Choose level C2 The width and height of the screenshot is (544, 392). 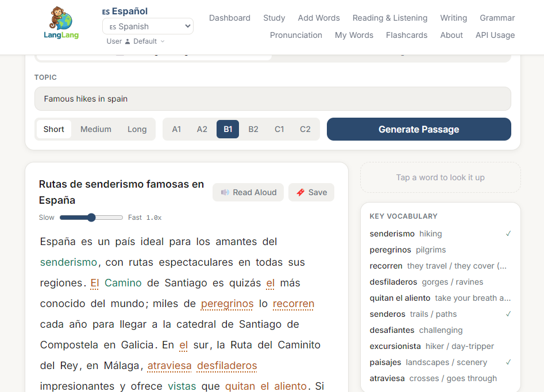[305, 129]
